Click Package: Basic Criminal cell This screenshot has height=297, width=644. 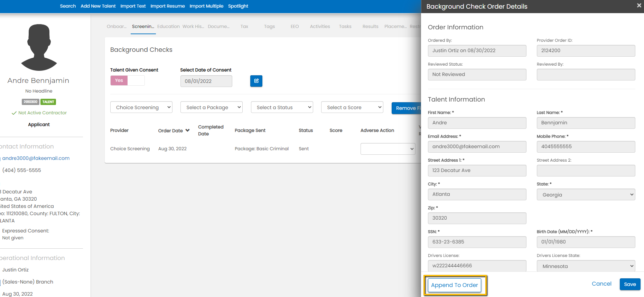tap(262, 149)
